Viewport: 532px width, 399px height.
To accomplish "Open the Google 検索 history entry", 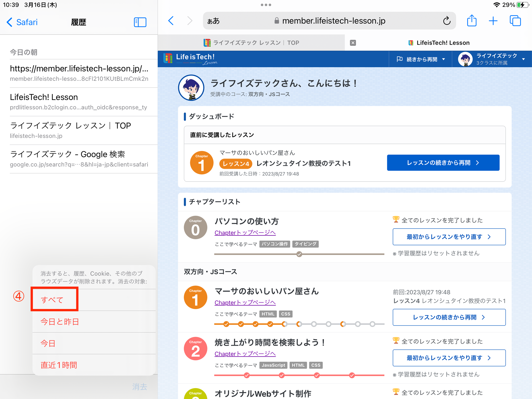I will pyautogui.click(x=84, y=159).
